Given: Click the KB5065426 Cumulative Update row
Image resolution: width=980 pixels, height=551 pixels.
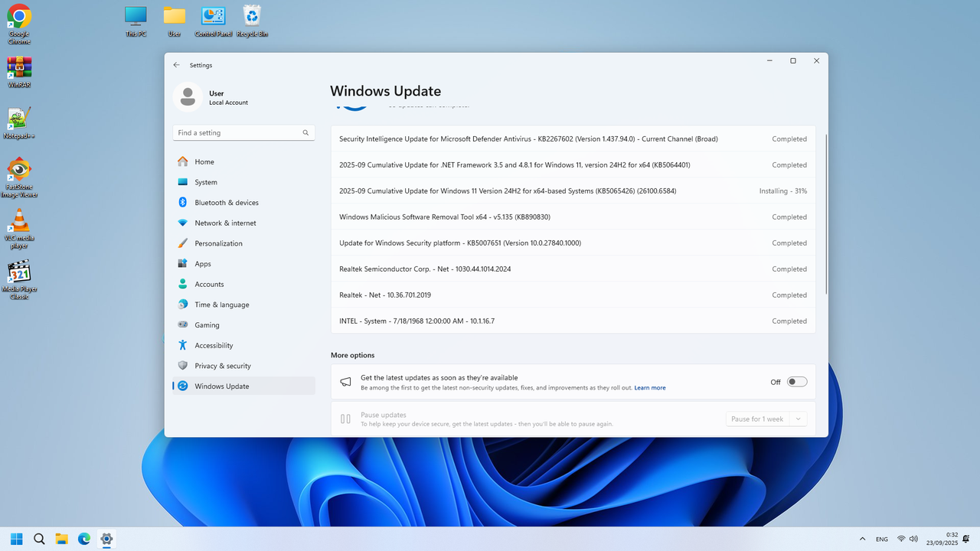Looking at the screenshot, I should (x=573, y=191).
